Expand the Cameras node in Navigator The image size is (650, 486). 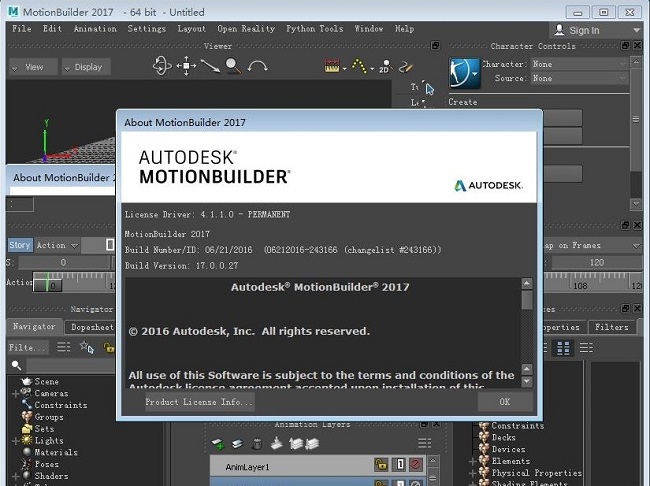[x=15, y=394]
